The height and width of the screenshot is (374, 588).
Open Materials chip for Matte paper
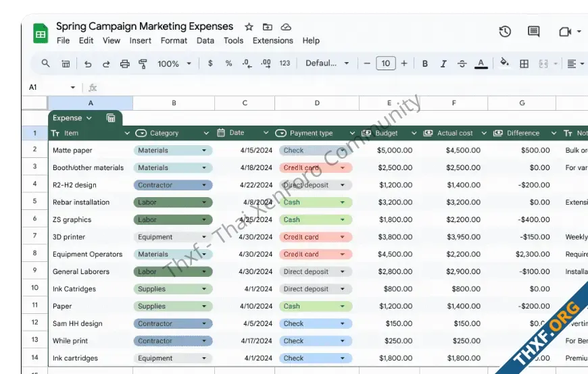173,151
